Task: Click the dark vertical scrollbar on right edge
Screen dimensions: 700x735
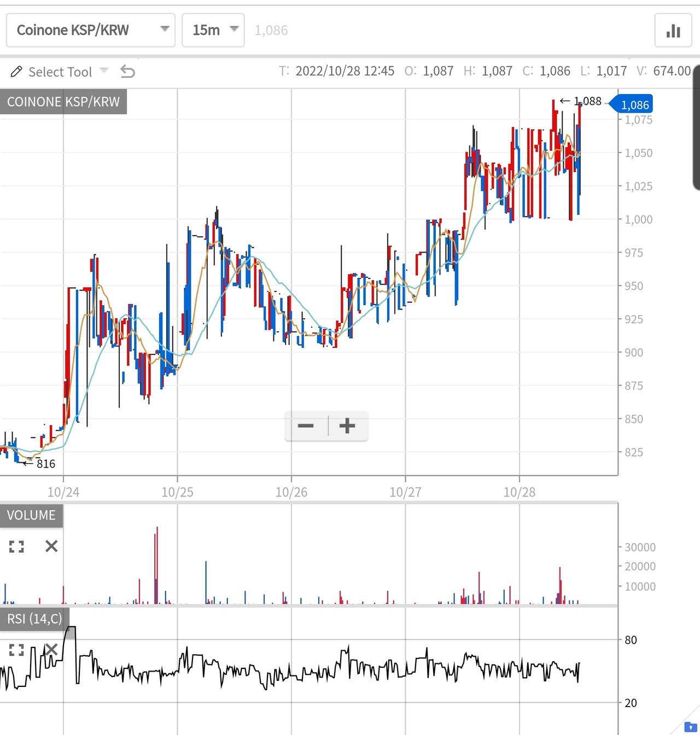Action: [x=696, y=128]
